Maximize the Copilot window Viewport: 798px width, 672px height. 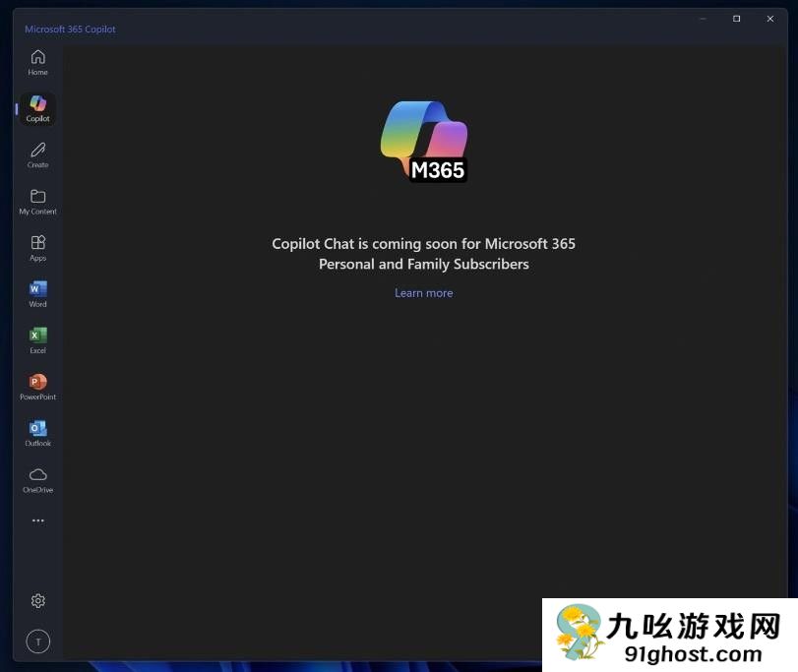tap(736, 18)
